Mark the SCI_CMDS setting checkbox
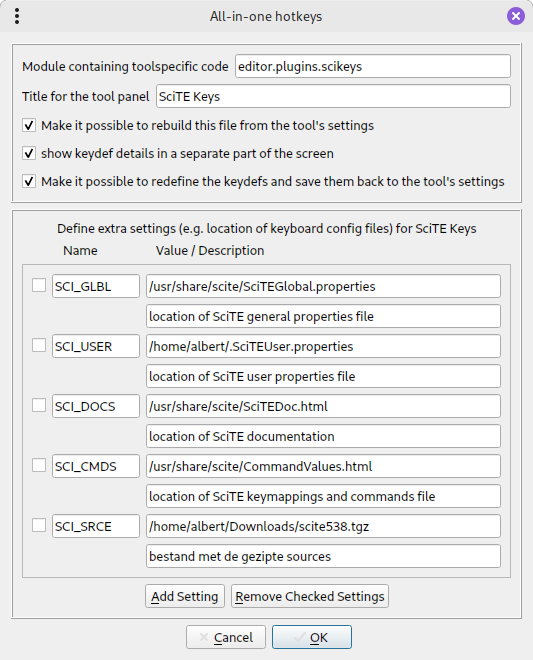This screenshot has width=533, height=660. 39,466
